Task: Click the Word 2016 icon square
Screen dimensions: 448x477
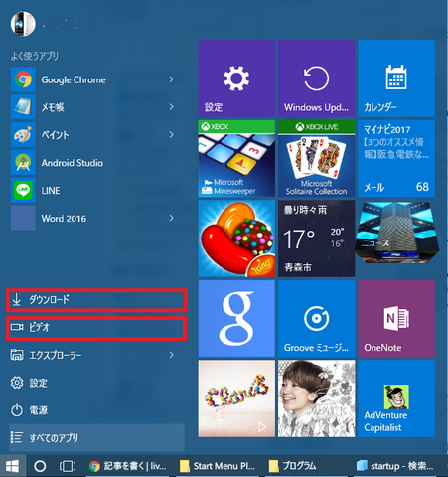Action: (23, 218)
